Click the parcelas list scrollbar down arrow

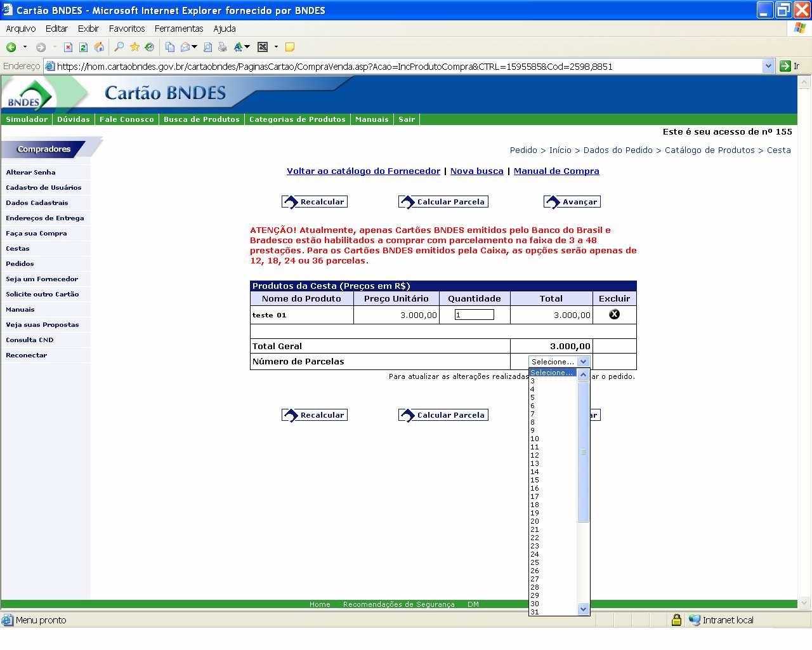584,609
